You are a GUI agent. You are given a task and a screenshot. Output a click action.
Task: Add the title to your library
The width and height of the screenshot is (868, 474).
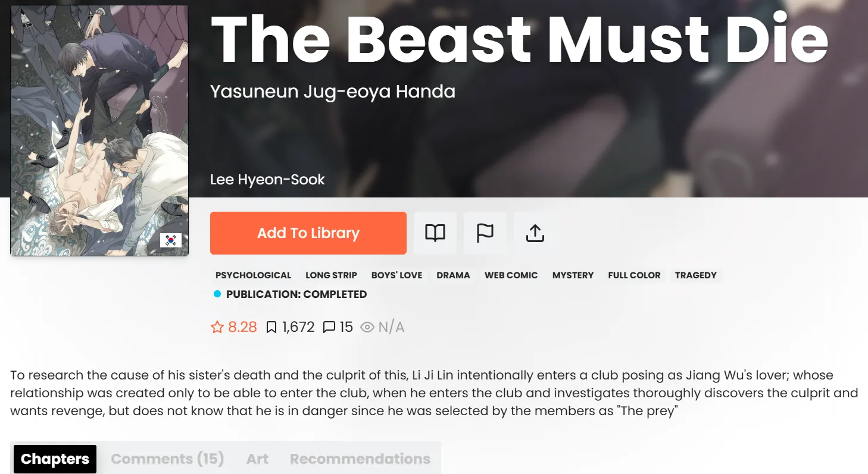click(308, 233)
